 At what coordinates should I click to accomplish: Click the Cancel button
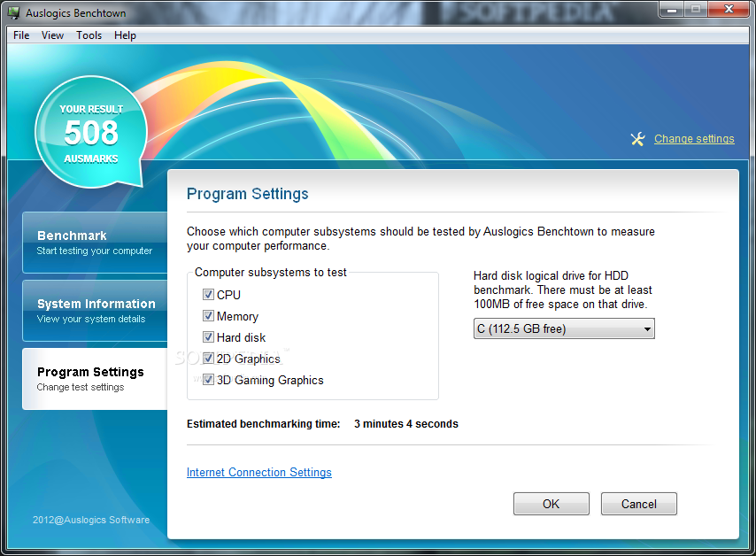click(x=639, y=504)
